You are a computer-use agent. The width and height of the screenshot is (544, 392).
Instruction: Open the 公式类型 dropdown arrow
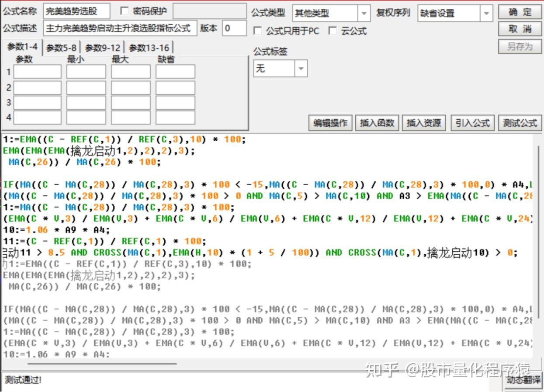[364, 14]
